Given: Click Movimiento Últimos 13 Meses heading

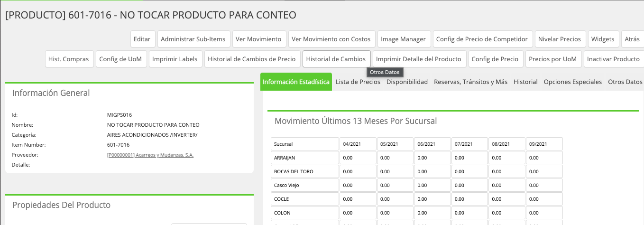Looking at the screenshot, I should coord(356,121).
